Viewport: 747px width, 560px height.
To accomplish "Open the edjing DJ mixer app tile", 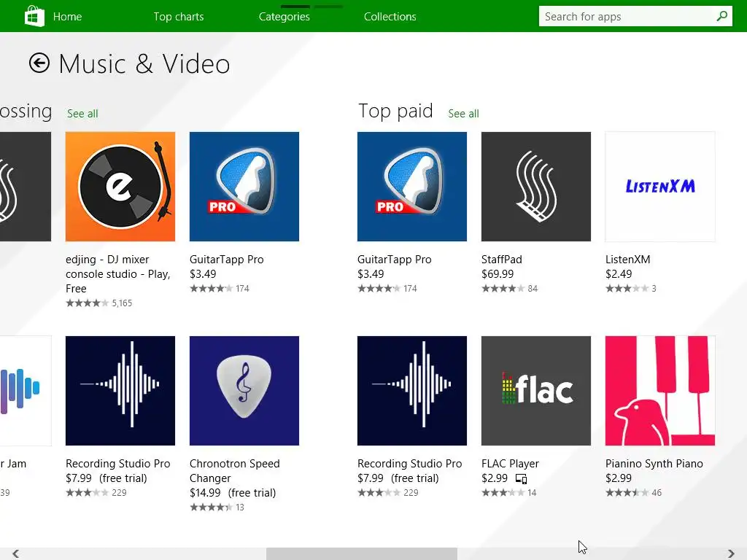I will click(x=120, y=187).
